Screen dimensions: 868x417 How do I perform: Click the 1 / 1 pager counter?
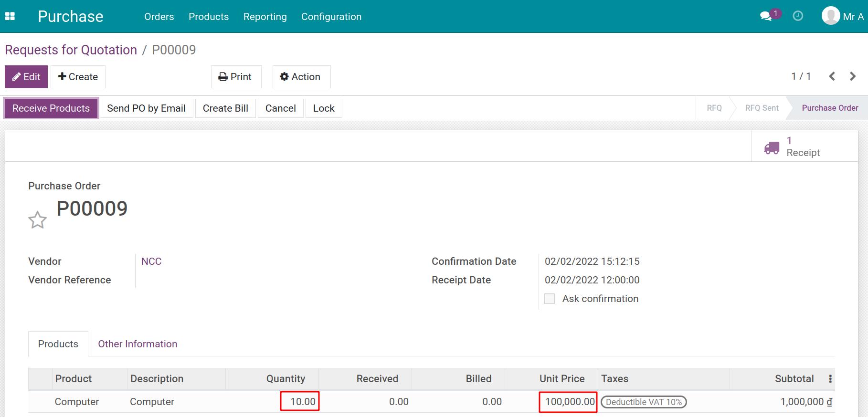(801, 76)
